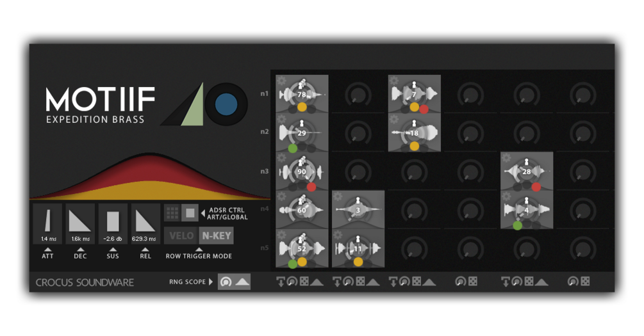
Task: Open gear settings on the 3 cell
Action: click(338, 196)
